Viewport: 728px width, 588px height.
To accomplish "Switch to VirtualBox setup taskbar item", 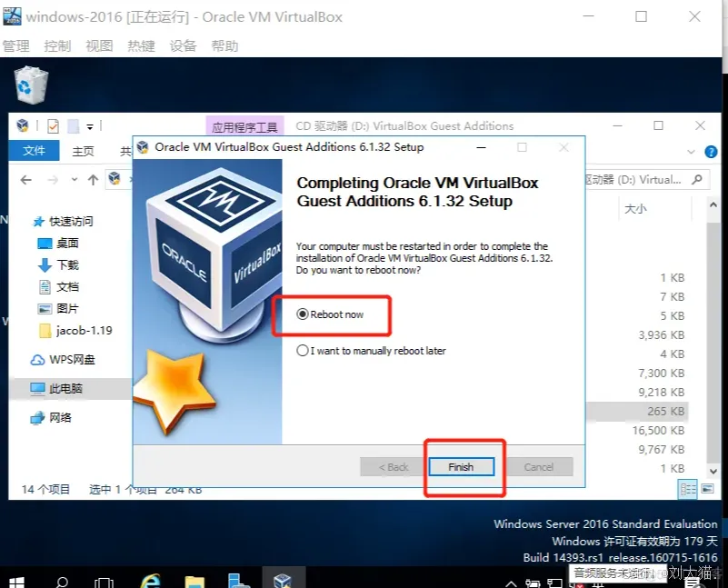I will (x=284, y=579).
